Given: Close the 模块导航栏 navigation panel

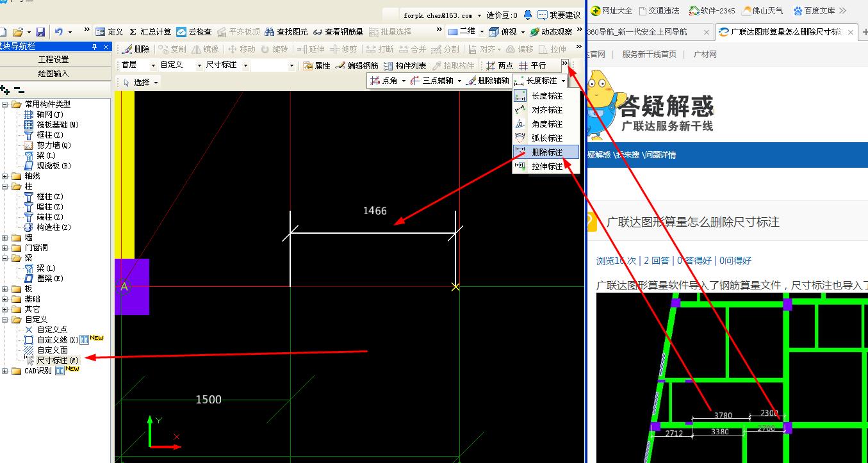Looking at the screenshot, I should tap(106, 47).
